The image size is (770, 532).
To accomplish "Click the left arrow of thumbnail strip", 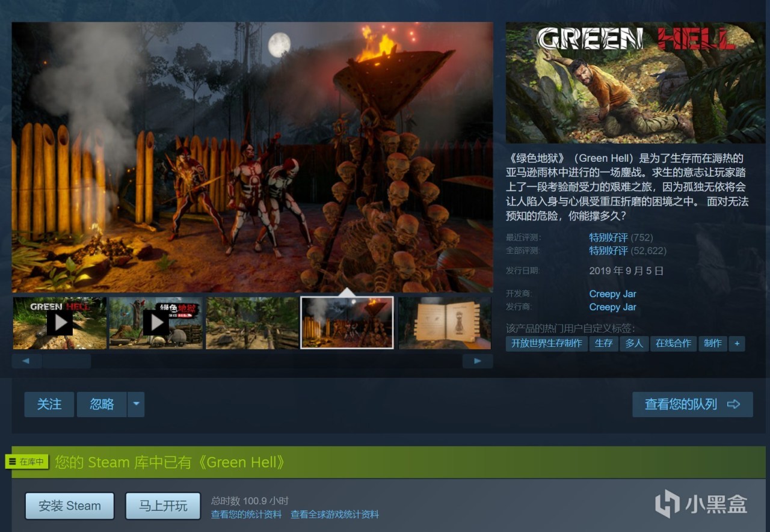I will click(x=26, y=361).
